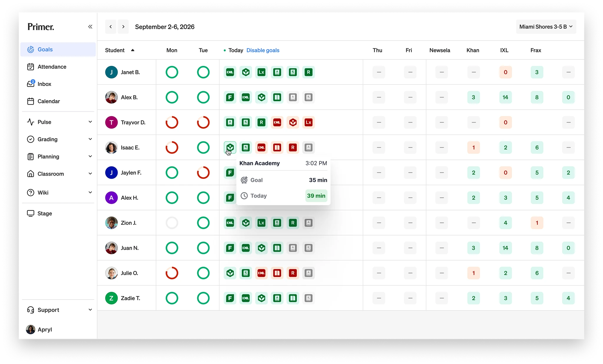Open the Miami Shores 3-5 B dropdown
Viewport: 603px width, 364px height.
point(546,27)
